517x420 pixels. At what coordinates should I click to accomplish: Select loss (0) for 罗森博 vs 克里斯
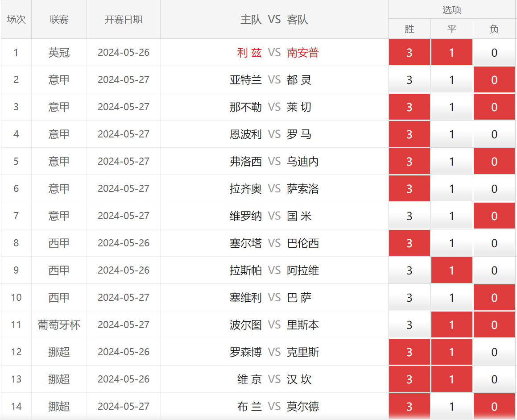(x=494, y=352)
